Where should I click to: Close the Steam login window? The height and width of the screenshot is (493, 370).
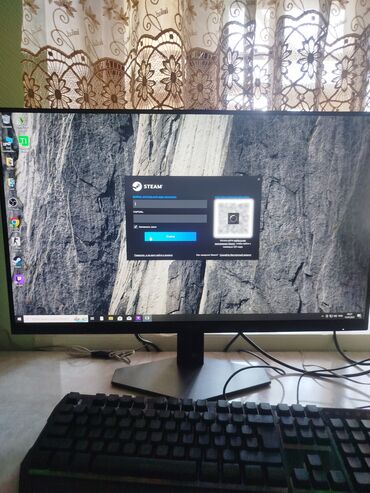258,179
